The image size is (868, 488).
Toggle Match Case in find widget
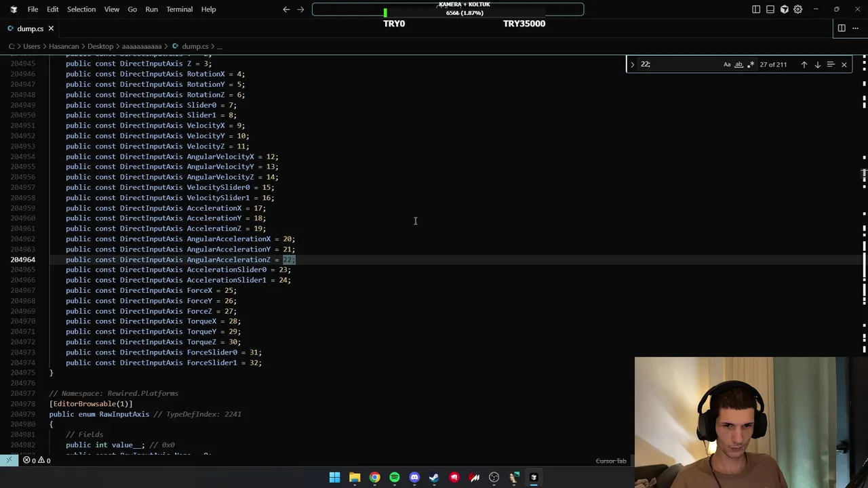point(727,64)
